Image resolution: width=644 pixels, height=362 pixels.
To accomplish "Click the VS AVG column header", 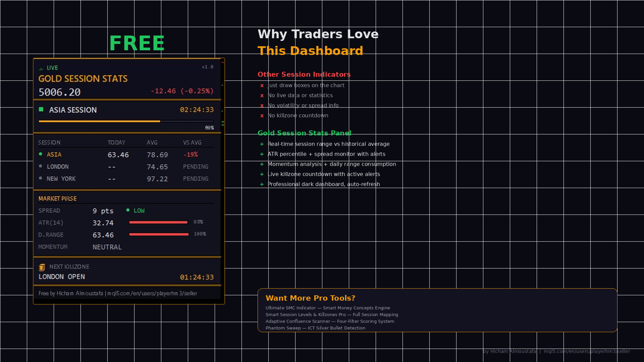I will [192, 142].
